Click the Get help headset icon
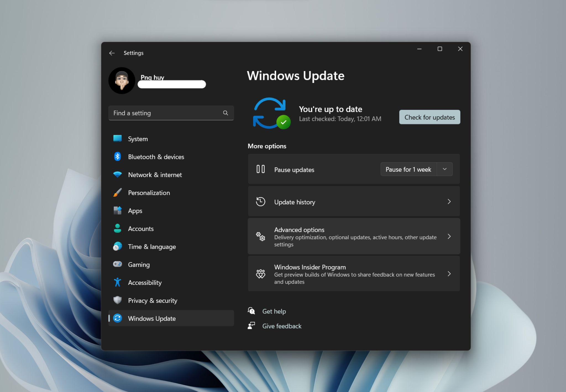Viewport: 566px width, 392px height. 251,311
